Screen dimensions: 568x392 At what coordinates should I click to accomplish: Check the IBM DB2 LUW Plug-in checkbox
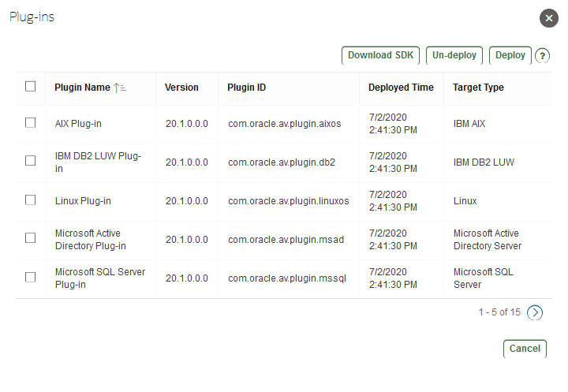tap(31, 161)
